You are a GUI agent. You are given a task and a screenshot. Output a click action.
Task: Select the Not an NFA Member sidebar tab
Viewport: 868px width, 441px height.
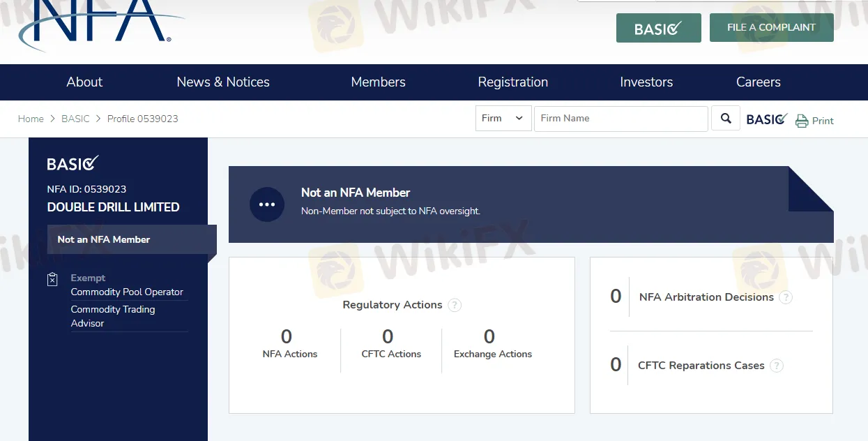(132, 239)
